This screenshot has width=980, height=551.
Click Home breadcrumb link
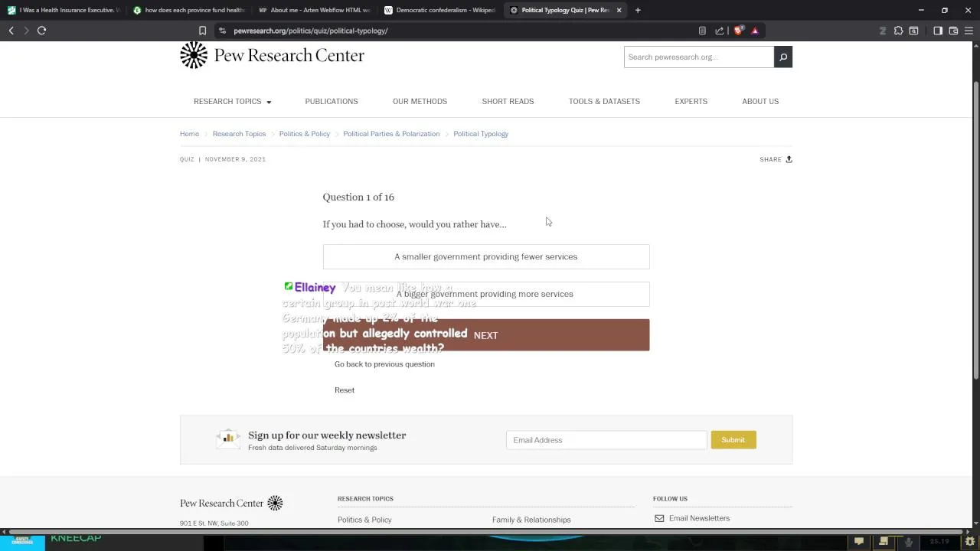point(189,134)
